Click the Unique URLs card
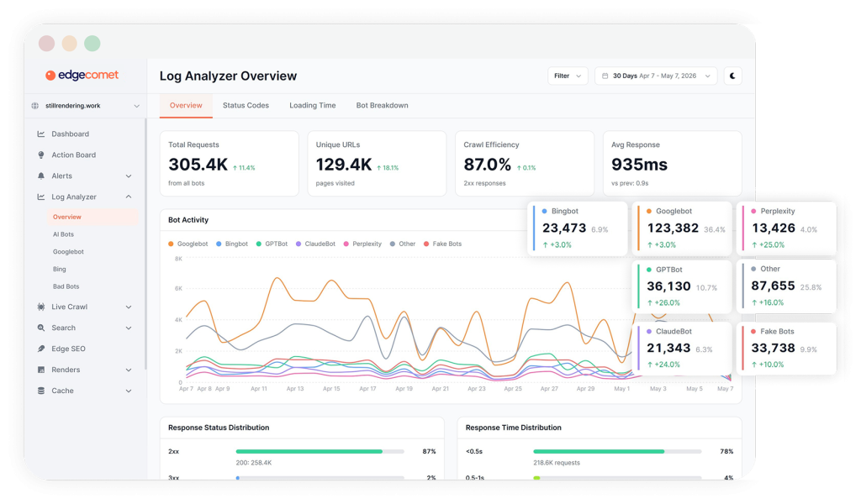The height and width of the screenshot is (504, 861). pyautogui.click(x=377, y=163)
